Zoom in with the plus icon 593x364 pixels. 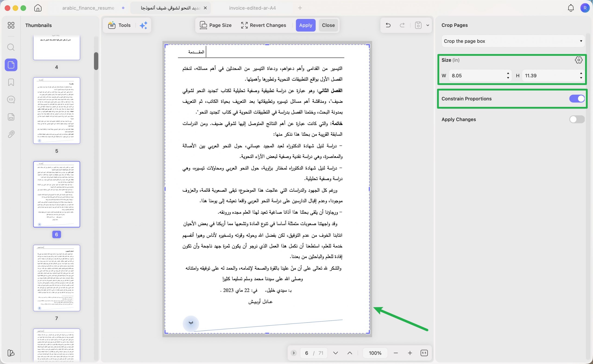coord(410,353)
